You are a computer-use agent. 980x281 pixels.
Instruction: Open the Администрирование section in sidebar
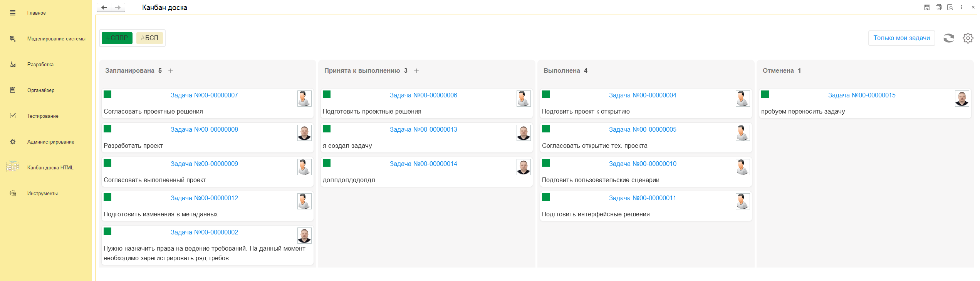pyautogui.click(x=50, y=142)
